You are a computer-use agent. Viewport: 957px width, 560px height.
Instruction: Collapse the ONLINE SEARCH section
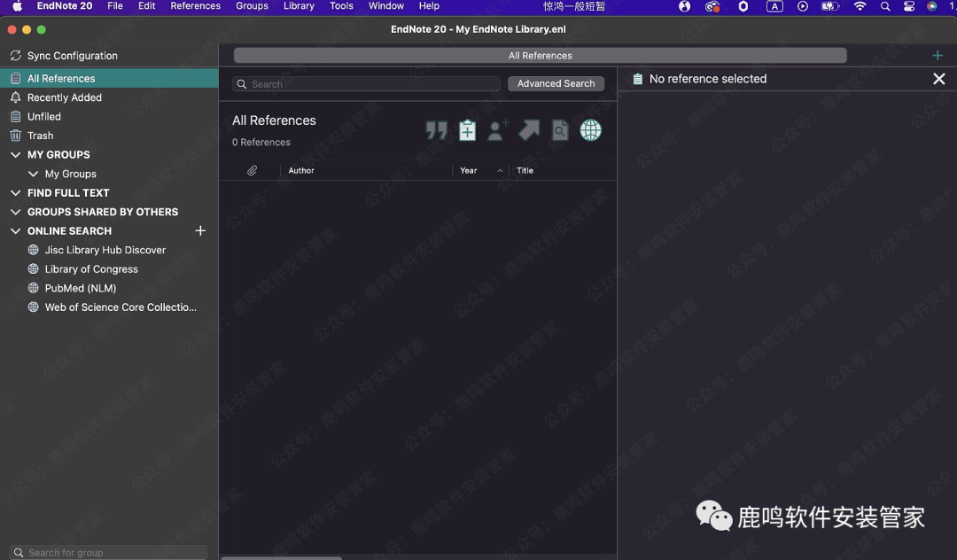point(15,230)
